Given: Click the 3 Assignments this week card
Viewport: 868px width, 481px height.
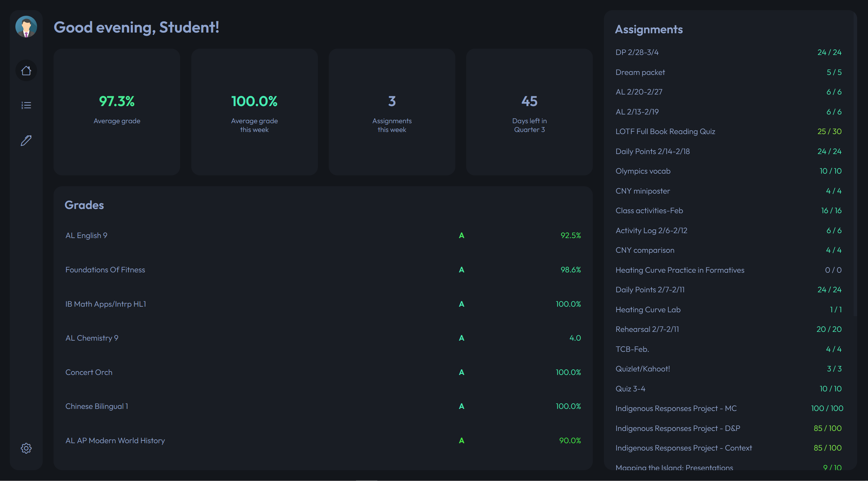Looking at the screenshot, I should (392, 112).
